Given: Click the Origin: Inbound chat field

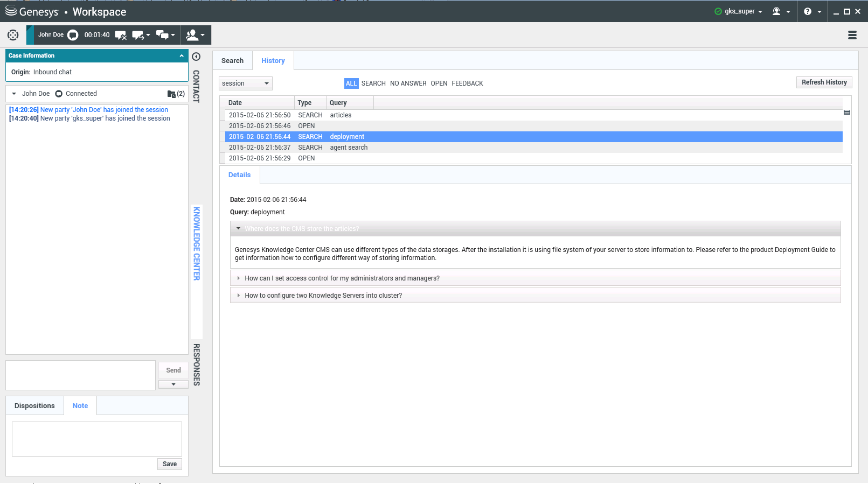Looking at the screenshot, I should click(x=41, y=72).
